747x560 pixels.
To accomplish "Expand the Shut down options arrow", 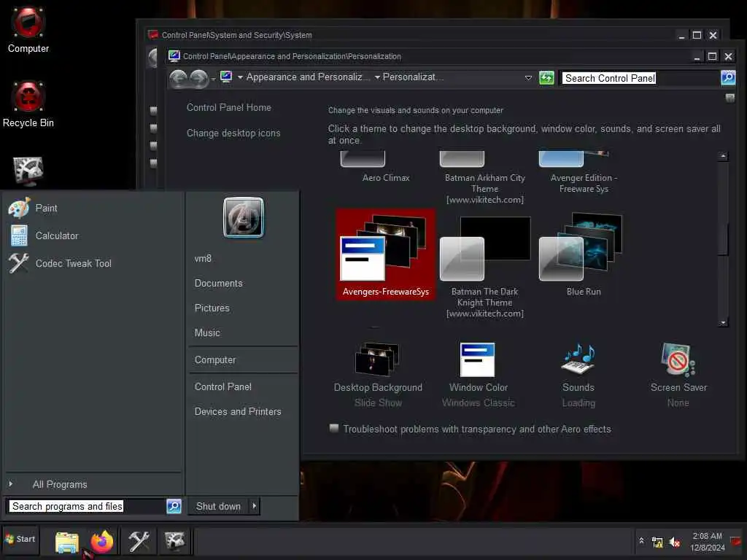I will (x=255, y=506).
